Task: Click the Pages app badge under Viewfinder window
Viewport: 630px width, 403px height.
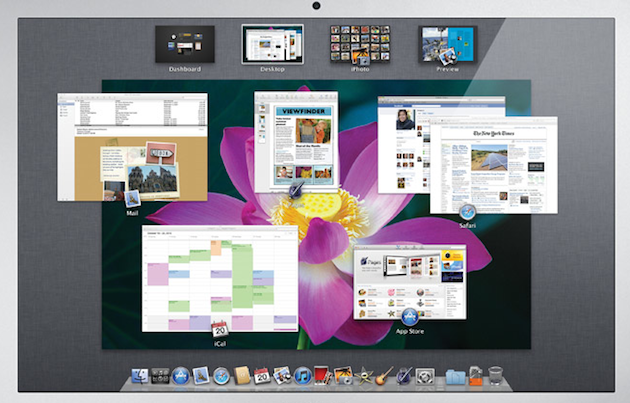Action: [297, 189]
